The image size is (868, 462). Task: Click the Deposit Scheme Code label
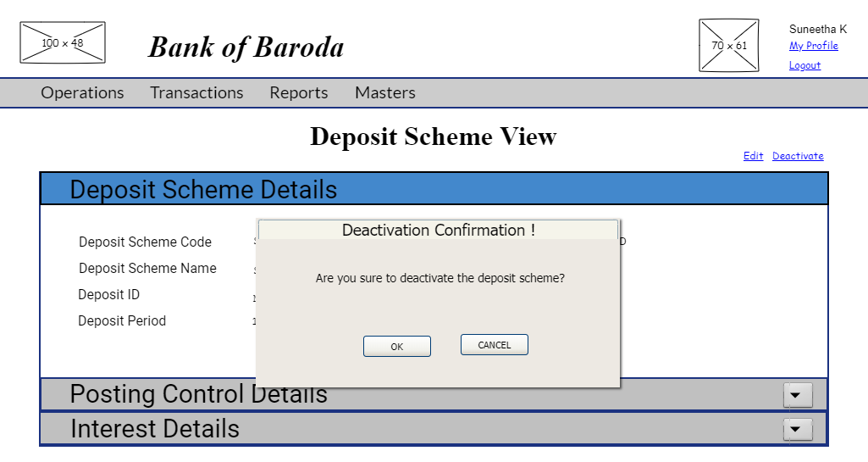click(145, 242)
